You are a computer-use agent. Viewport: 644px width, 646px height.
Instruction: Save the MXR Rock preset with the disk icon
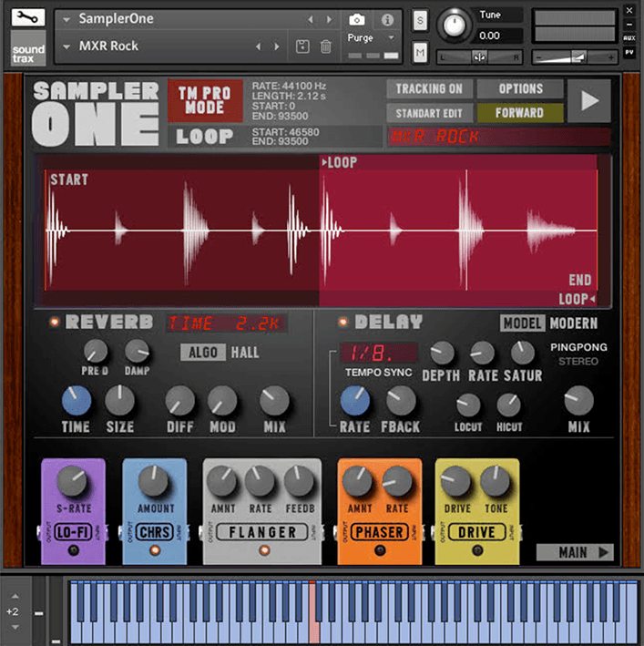point(302,46)
